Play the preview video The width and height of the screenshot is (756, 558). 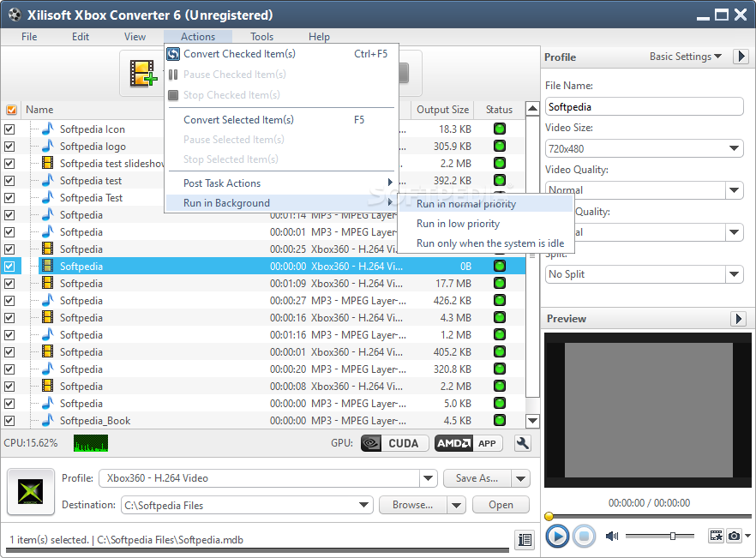pos(557,536)
